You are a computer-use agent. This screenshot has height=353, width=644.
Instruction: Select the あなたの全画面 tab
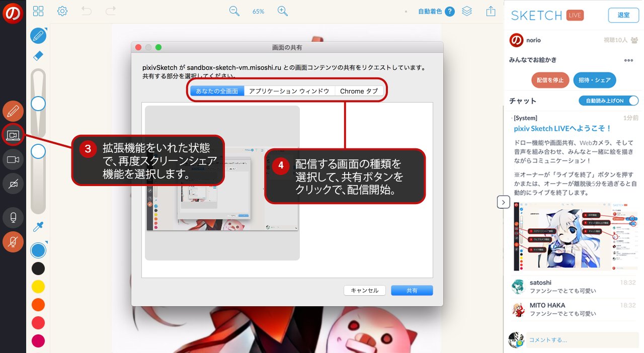tap(217, 91)
